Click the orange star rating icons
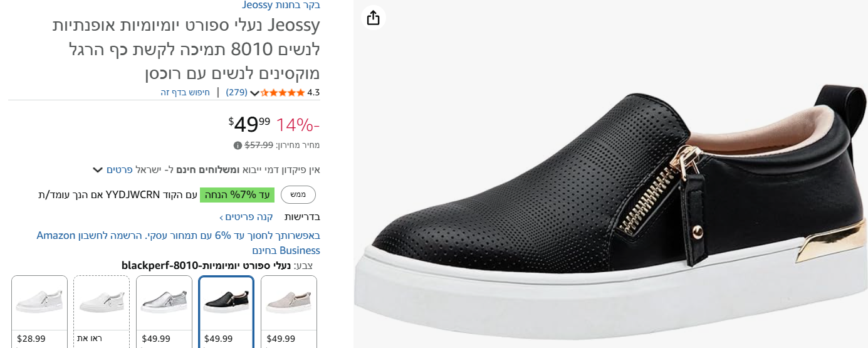This screenshot has height=348, width=868. 283,93
